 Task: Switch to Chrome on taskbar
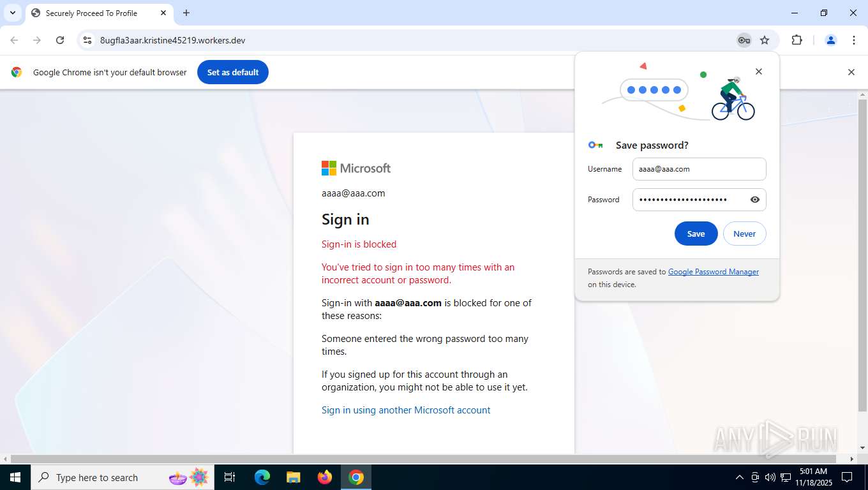tap(355, 477)
